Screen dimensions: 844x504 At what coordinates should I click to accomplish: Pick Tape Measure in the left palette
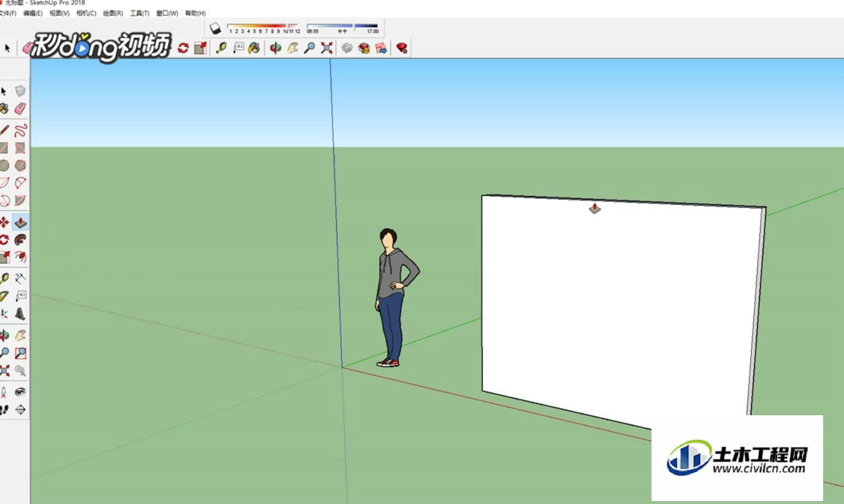tap(4, 278)
